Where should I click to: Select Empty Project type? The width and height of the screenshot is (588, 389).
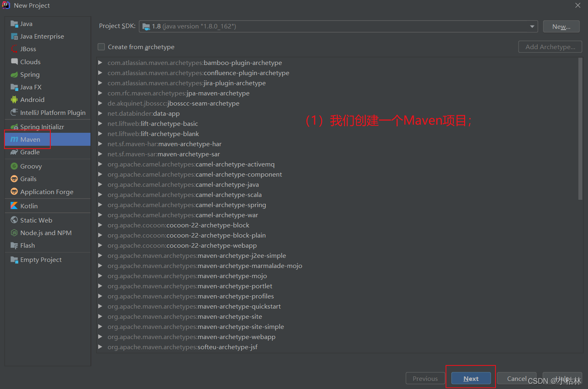pyautogui.click(x=48, y=260)
